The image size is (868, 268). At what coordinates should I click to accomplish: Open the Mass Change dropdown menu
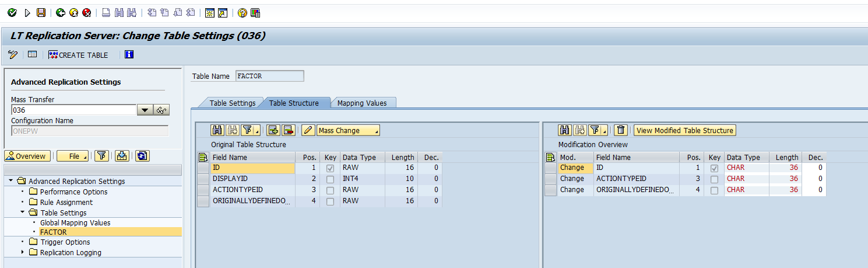(348, 130)
